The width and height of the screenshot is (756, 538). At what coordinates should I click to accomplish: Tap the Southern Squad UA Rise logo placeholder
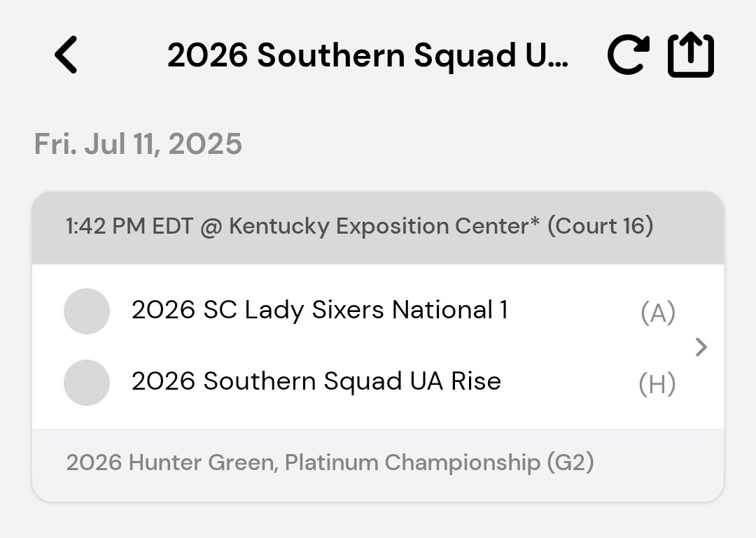[x=87, y=383]
